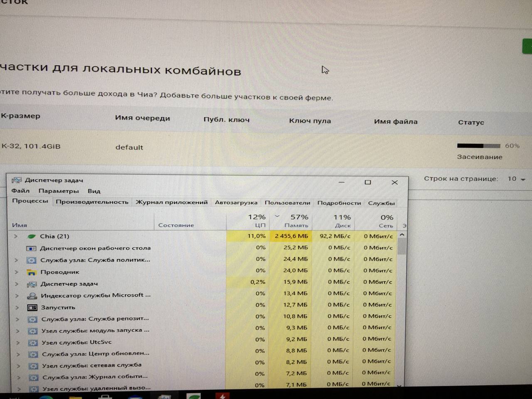Click gear icon for Журнал событи row
This screenshot has width=532, height=399.
pyautogui.click(x=33, y=378)
